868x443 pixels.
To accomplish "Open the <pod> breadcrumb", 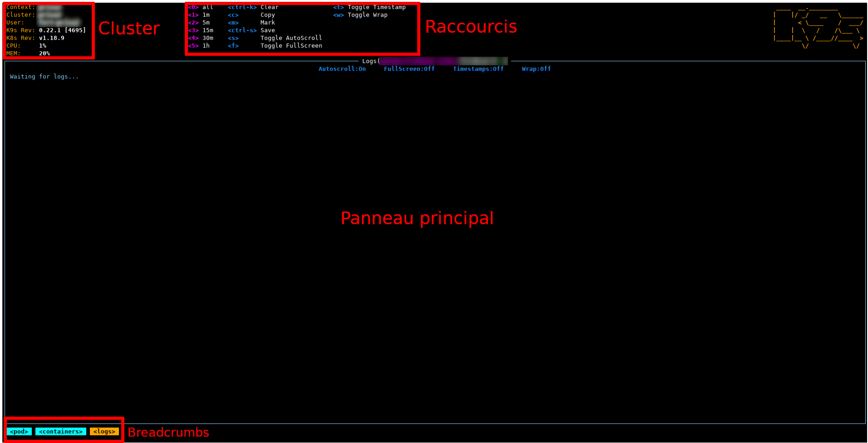I will coord(19,432).
